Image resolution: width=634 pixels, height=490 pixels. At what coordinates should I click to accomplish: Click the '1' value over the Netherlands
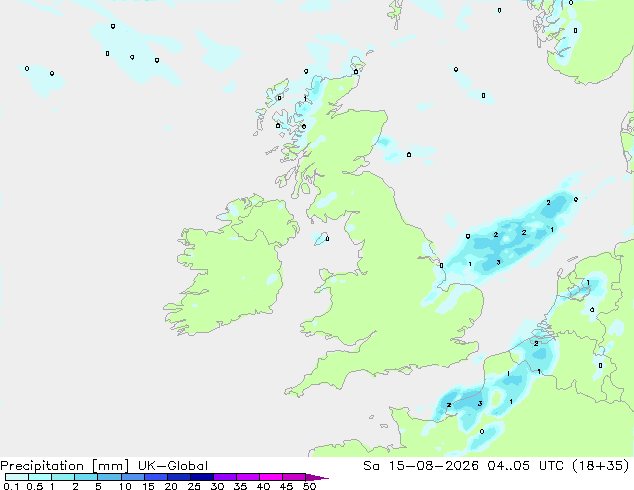[x=588, y=283]
